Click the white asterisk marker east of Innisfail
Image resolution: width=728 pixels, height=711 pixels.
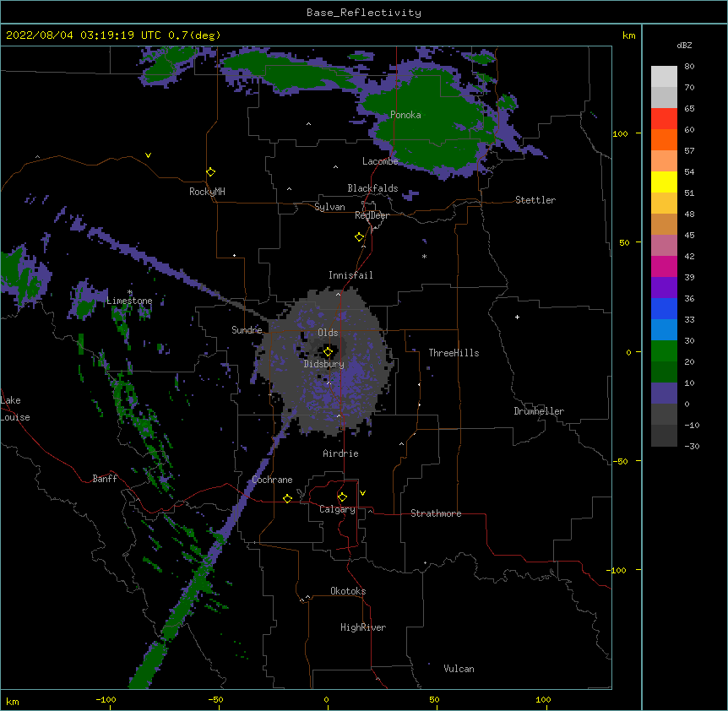pyautogui.click(x=424, y=256)
